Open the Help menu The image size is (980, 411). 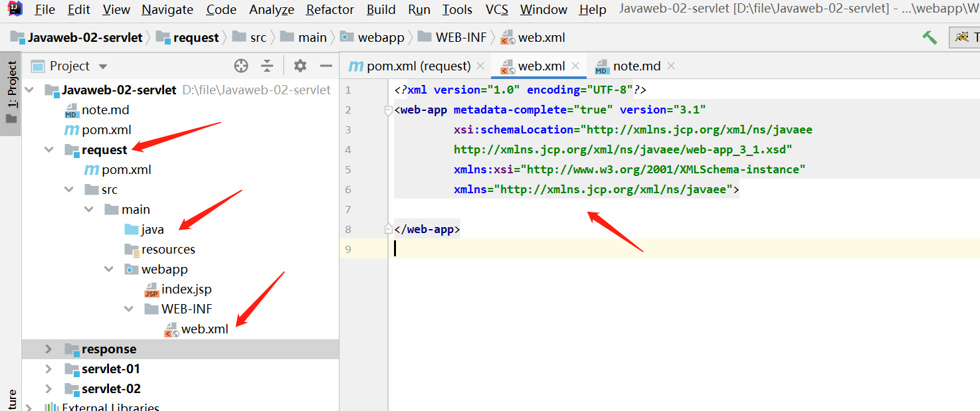[x=592, y=10]
